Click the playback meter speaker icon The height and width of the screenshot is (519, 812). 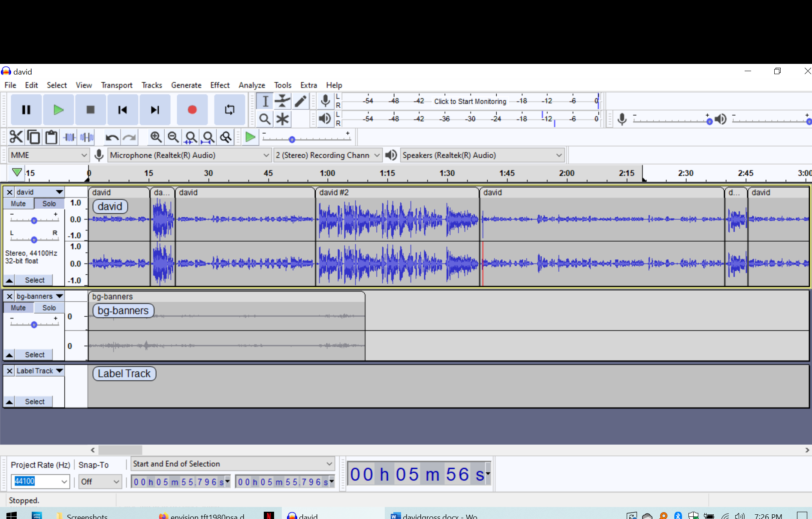326,119
